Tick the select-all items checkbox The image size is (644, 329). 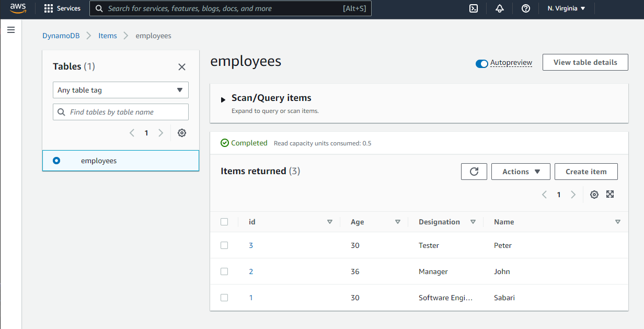224,222
